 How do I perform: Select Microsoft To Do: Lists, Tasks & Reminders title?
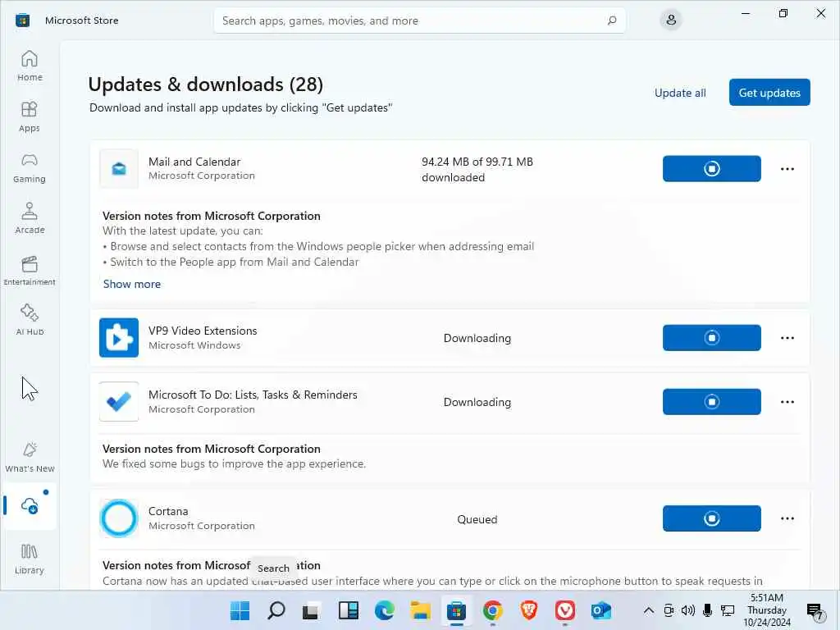pyautogui.click(x=253, y=395)
